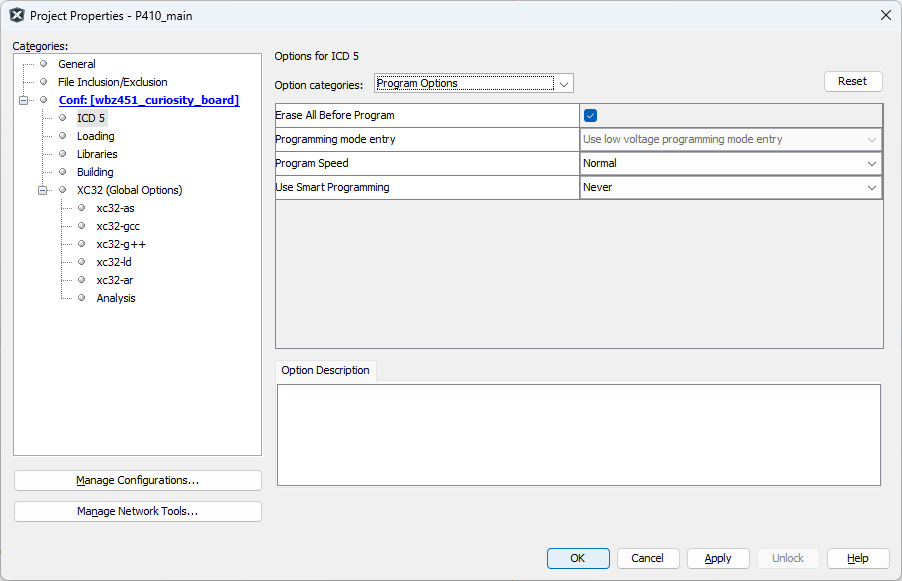Viewport: 902px width, 581px height.
Task: Collapse the XC32 (Global Options) node
Action: point(43,190)
